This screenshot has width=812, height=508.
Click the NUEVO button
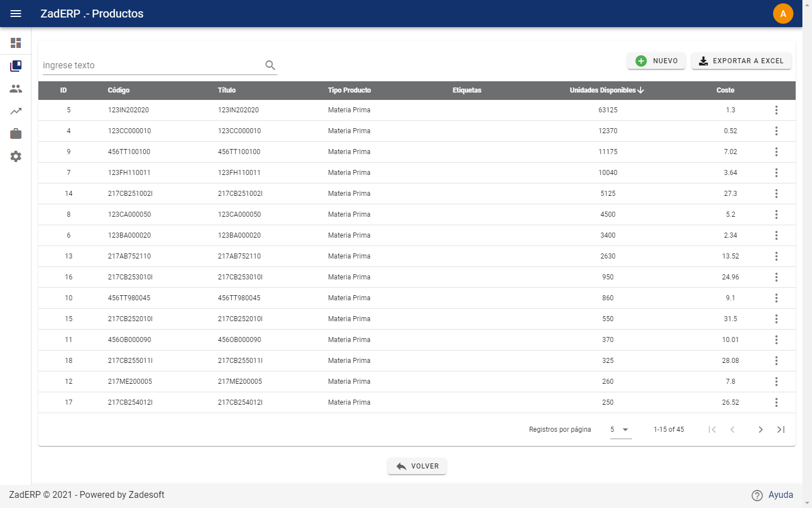tap(656, 61)
